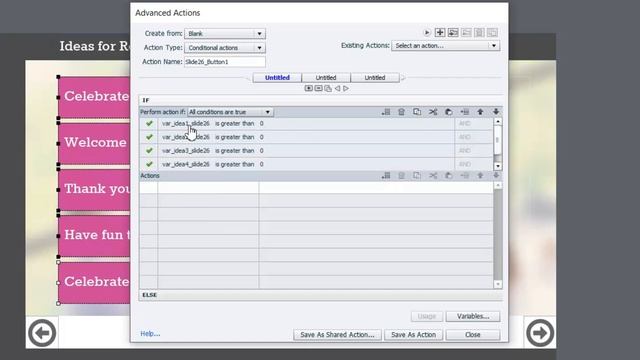640x360 pixels.
Task: Click the first empty Actions table row
Action: 316,188
